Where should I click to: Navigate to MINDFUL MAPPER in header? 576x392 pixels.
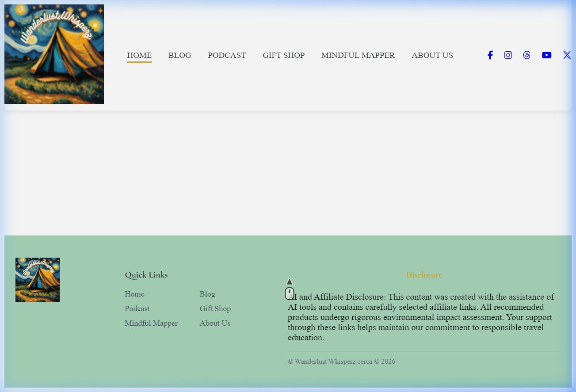tap(358, 55)
